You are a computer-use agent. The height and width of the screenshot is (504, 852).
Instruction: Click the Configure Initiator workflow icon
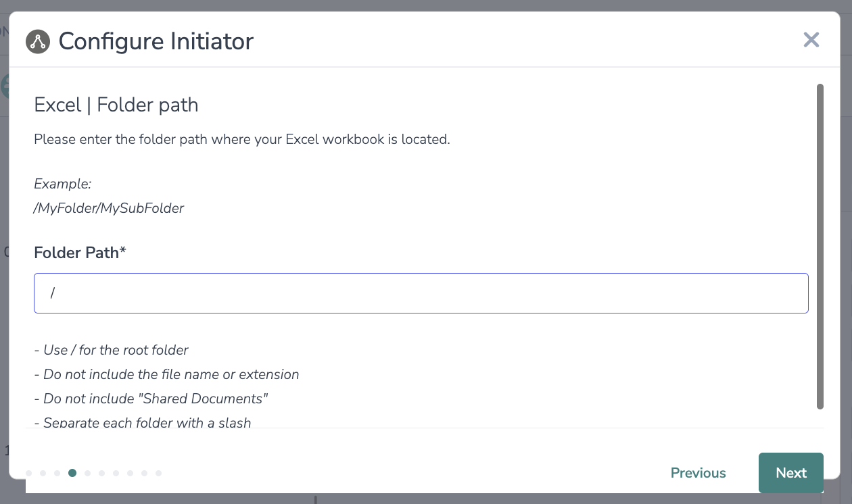(38, 41)
